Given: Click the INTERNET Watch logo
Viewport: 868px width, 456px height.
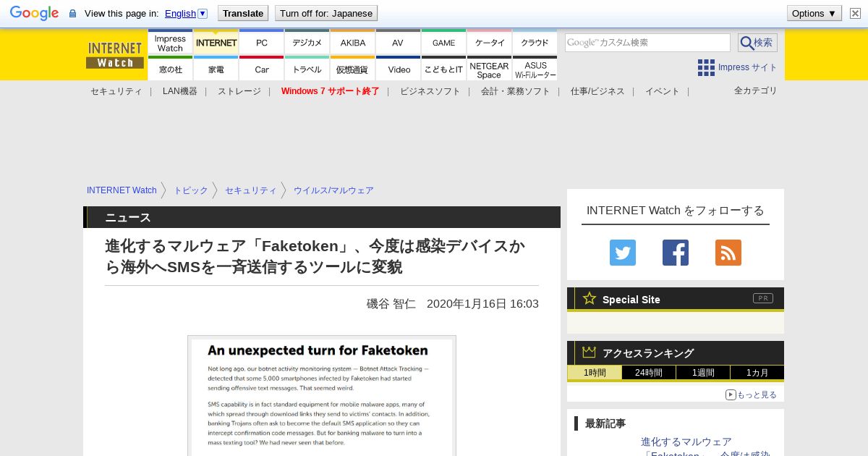Looking at the screenshot, I should [x=115, y=54].
